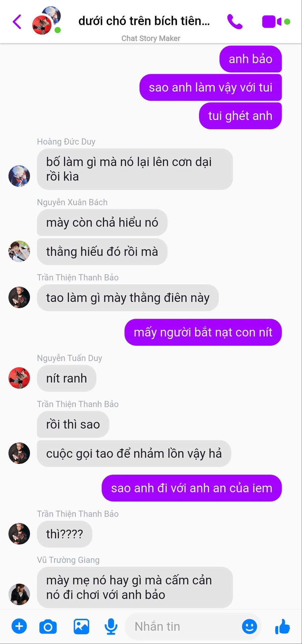Tap Hoàng Đức Duy's profile picture

click(19, 176)
